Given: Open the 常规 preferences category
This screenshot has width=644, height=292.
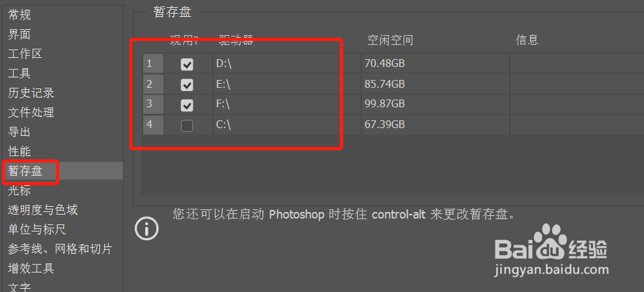Looking at the screenshot, I should click(20, 15).
